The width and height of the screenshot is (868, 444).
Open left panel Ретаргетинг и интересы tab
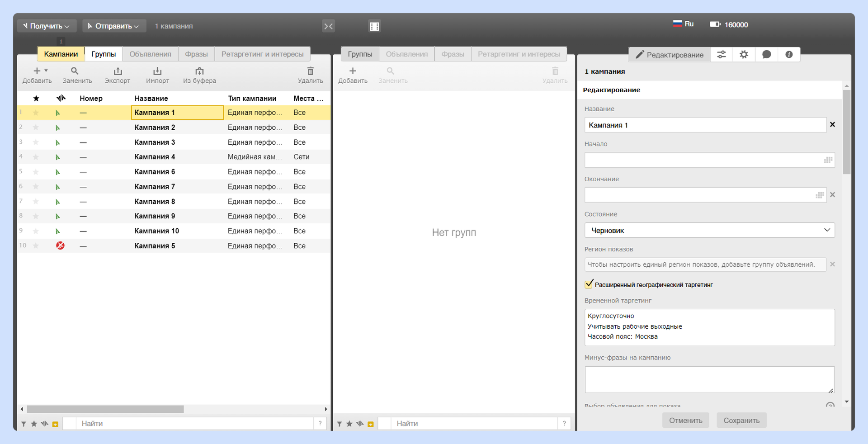262,54
